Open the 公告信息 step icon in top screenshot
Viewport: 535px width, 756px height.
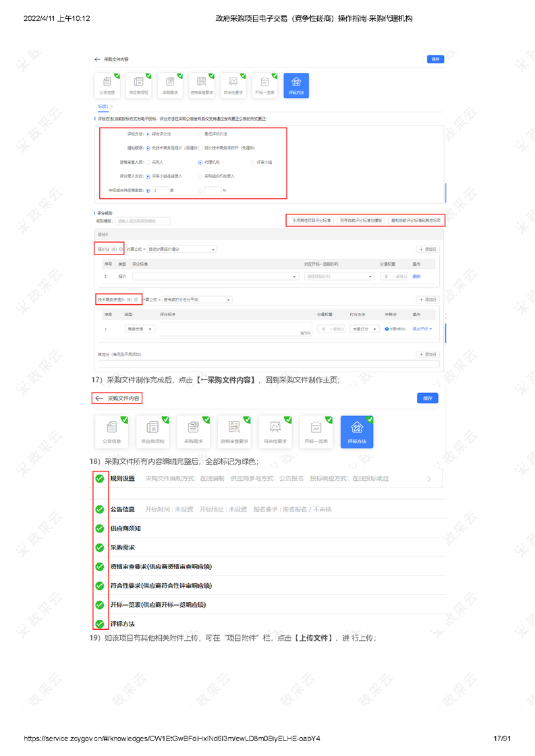pyautogui.click(x=107, y=84)
